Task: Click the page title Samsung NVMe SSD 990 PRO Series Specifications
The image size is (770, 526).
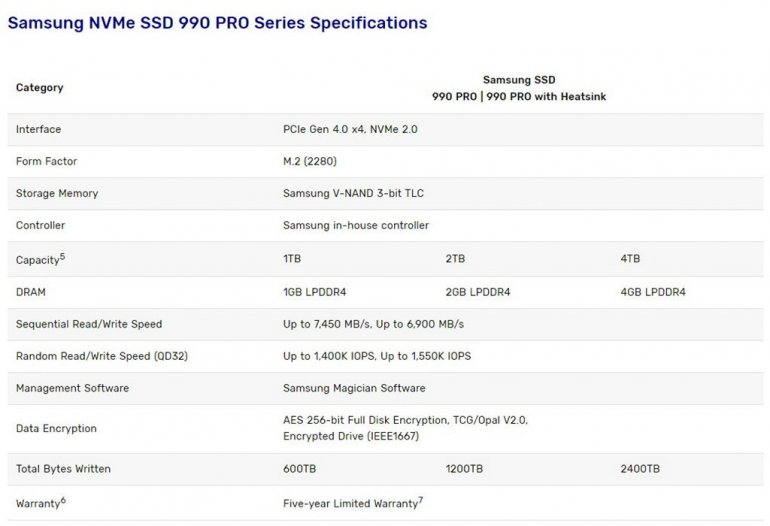Action: 217,22
